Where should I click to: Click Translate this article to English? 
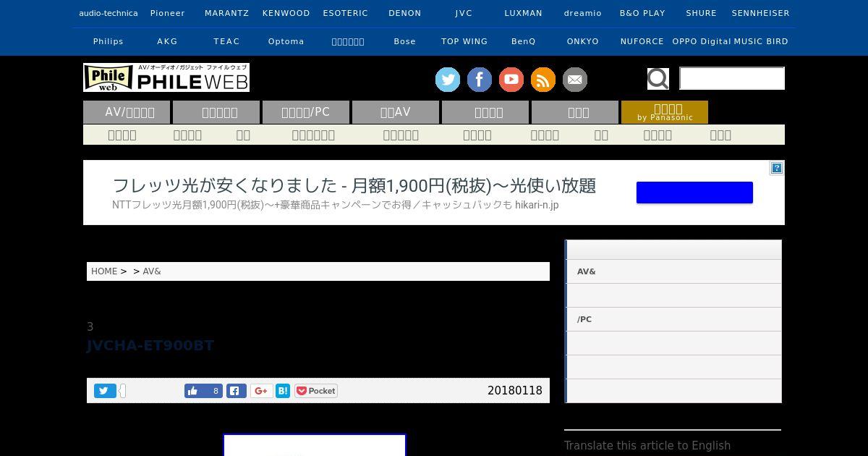647,446
